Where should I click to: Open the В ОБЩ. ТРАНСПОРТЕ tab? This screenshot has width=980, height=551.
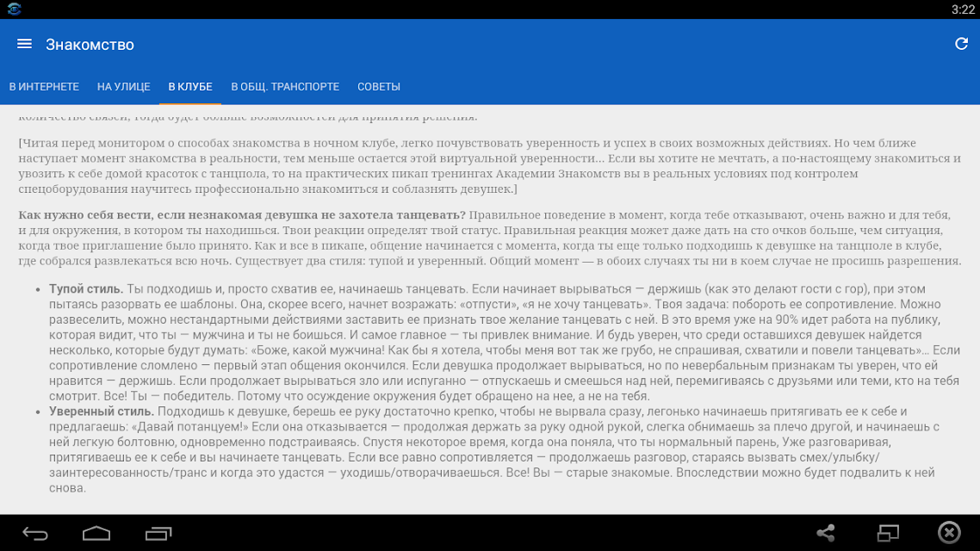pos(285,87)
